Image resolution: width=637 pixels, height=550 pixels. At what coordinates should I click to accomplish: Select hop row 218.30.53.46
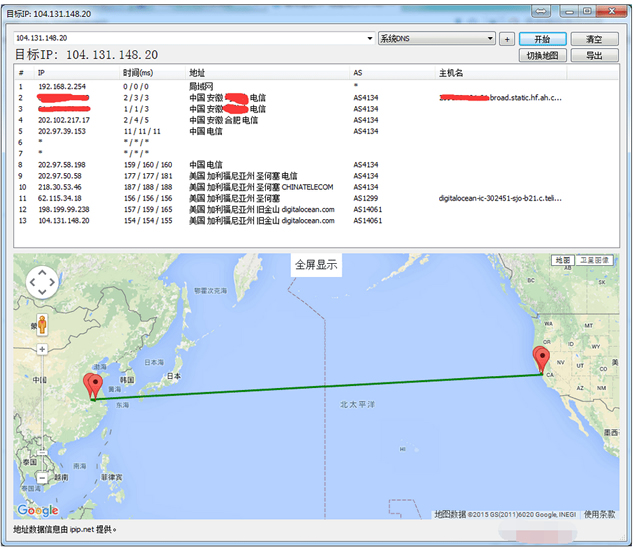316,187
